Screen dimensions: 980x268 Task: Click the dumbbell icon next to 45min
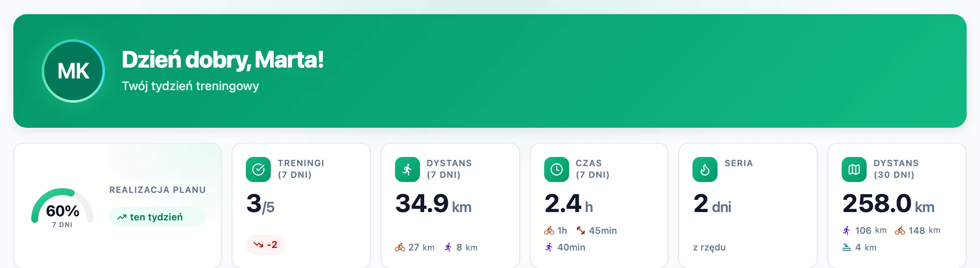tap(581, 230)
